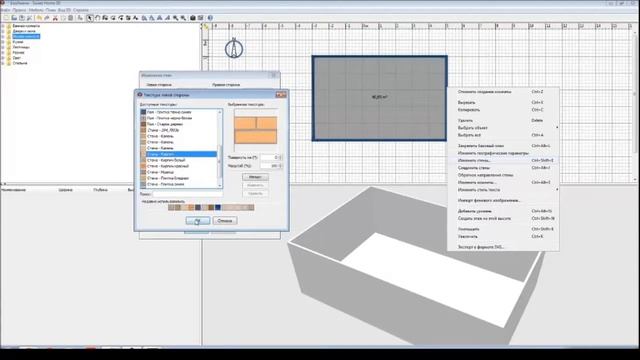
Task: Choose the Pan hand tool
Action: point(98,18)
